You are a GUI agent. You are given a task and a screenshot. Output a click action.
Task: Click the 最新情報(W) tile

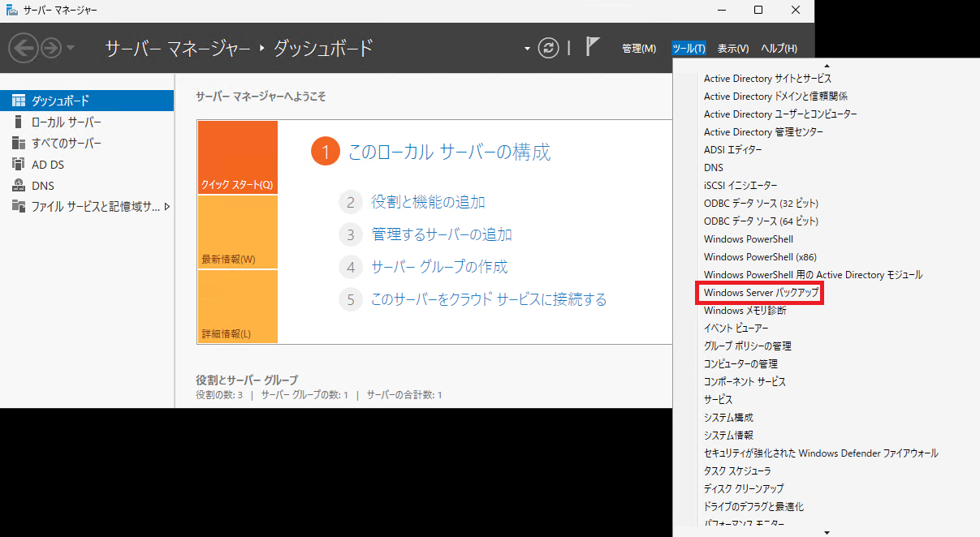(237, 232)
